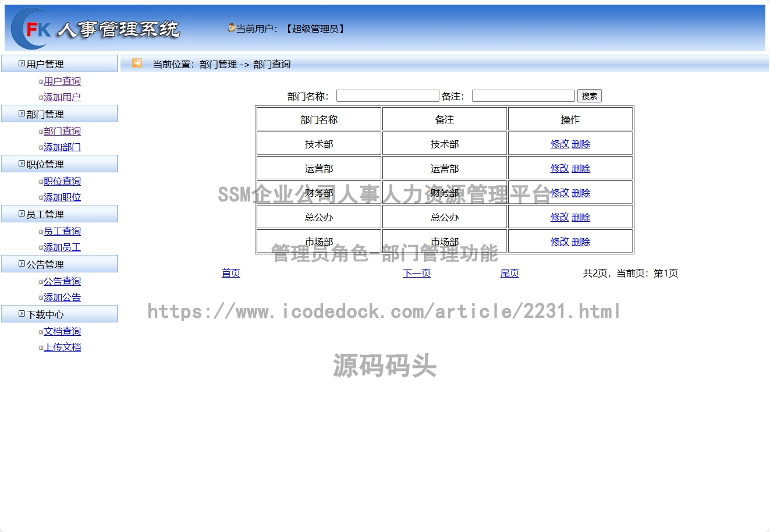Open the 添加员工 page
The image size is (770, 532).
tap(62, 247)
